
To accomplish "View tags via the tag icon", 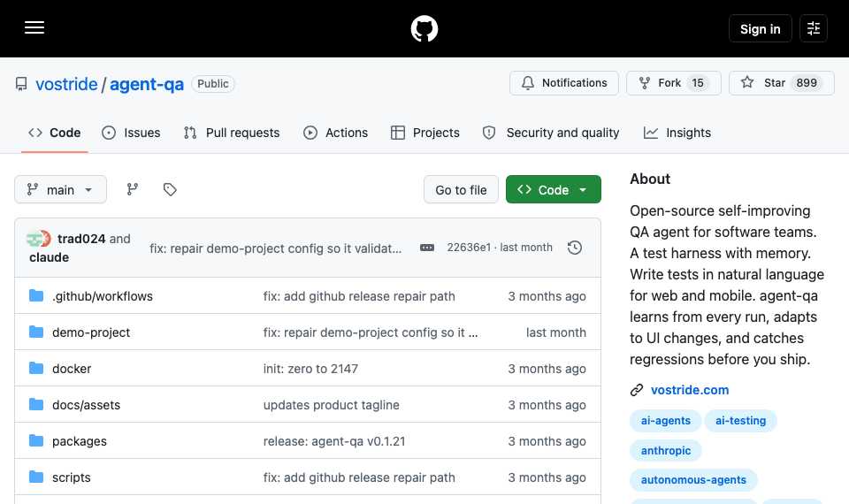I will [170, 189].
